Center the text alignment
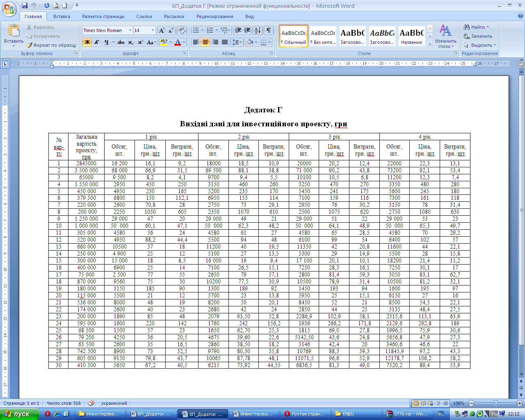This screenshot has height=420, width=525. pyautogui.click(x=205, y=42)
